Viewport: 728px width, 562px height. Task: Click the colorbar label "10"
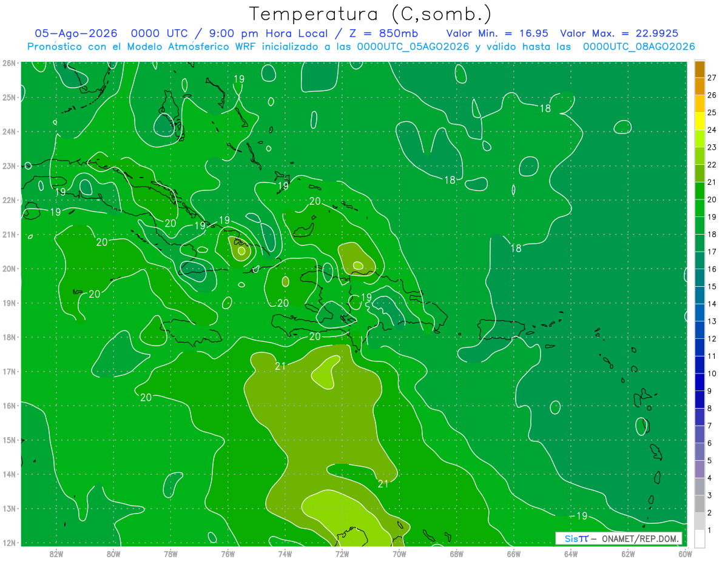point(712,373)
